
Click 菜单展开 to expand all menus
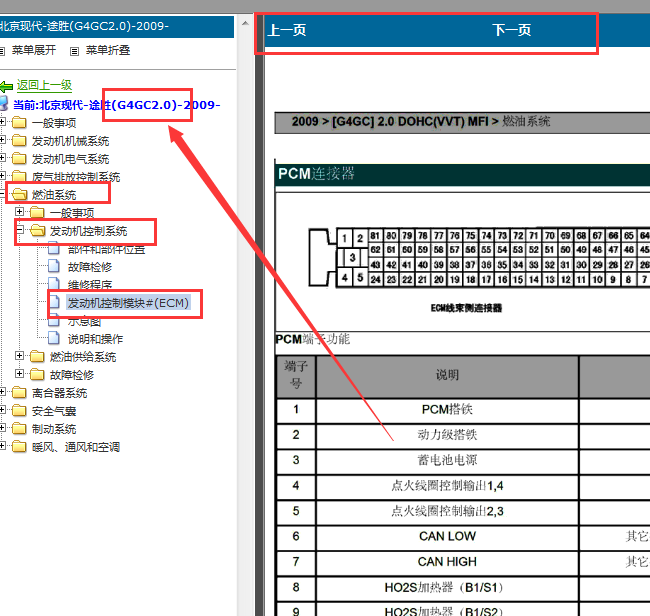34,50
